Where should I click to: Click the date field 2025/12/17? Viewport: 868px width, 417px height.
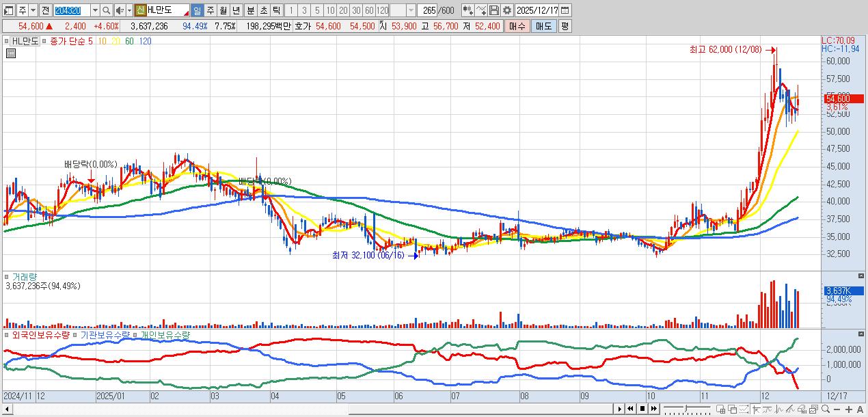[537, 10]
